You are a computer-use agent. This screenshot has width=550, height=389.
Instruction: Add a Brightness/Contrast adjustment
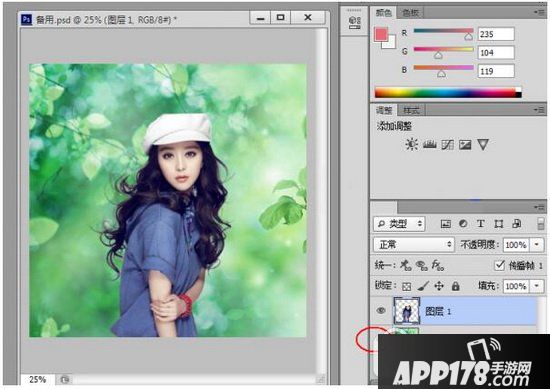411,145
